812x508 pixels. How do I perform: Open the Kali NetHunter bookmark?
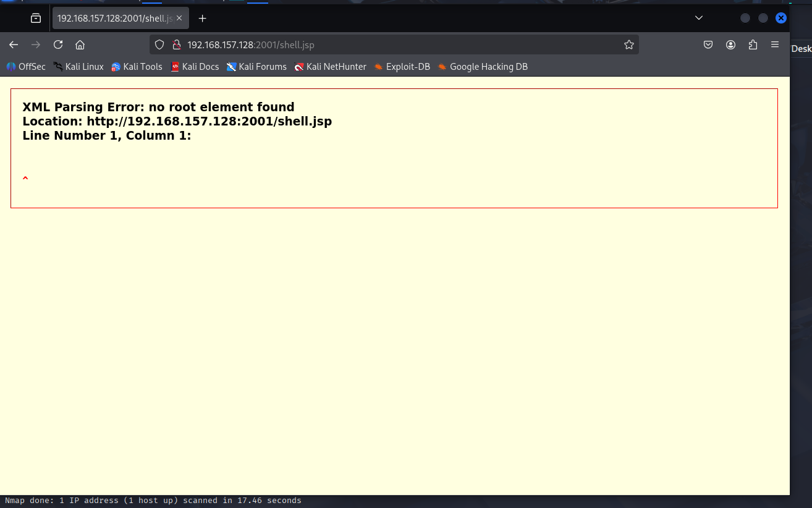(331, 67)
